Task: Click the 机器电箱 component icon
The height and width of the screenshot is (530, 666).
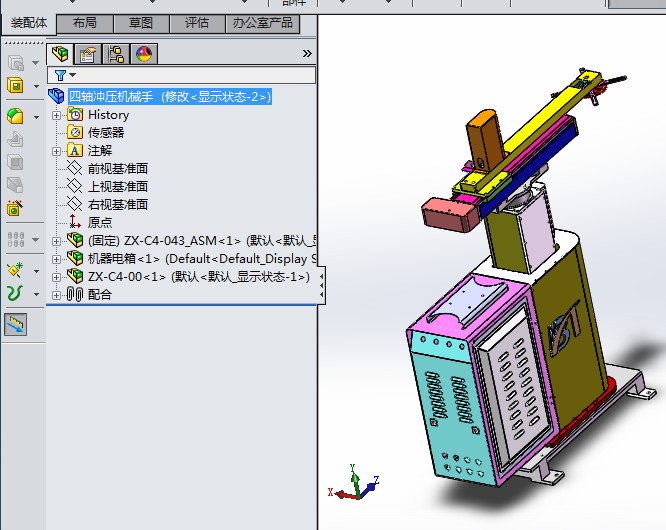Action: pos(75,258)
